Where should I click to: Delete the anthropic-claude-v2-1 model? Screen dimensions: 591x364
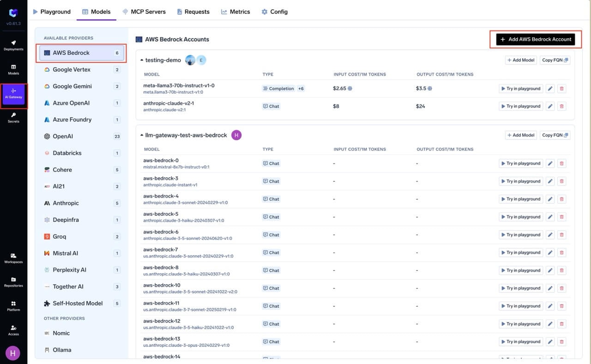(561, 106)
